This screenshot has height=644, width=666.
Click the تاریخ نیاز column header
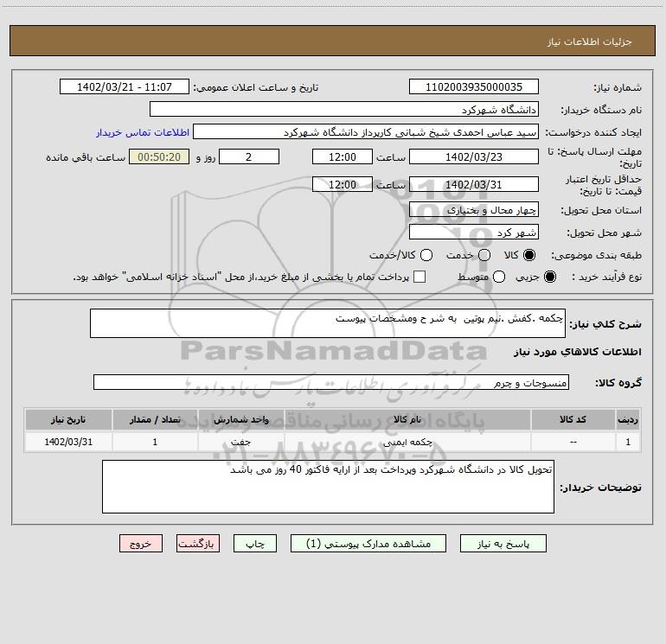[x=68, y=419]
